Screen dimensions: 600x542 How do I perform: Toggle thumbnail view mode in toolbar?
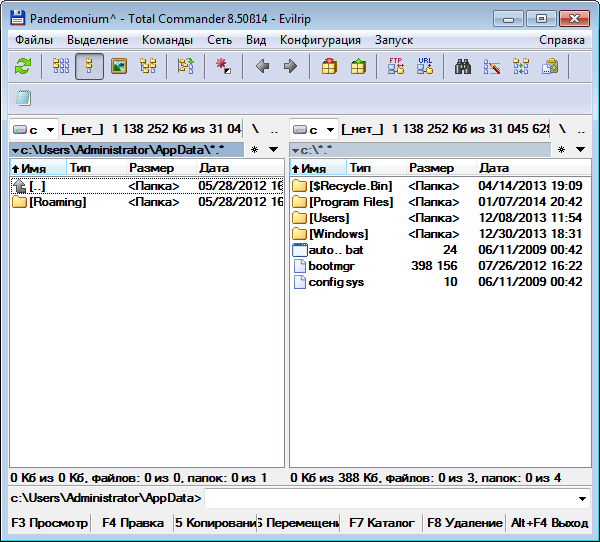(x=119, y=66)
